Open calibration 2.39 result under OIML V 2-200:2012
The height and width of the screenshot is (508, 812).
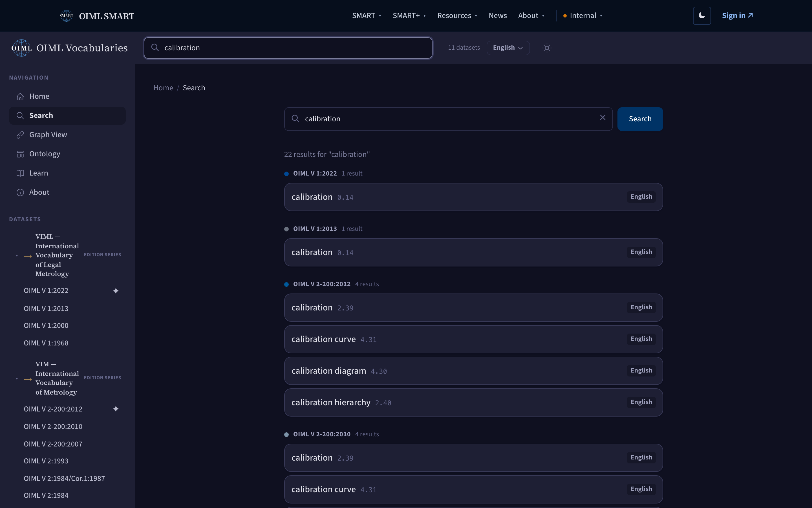pyautogui.click(x=473, y=308)
